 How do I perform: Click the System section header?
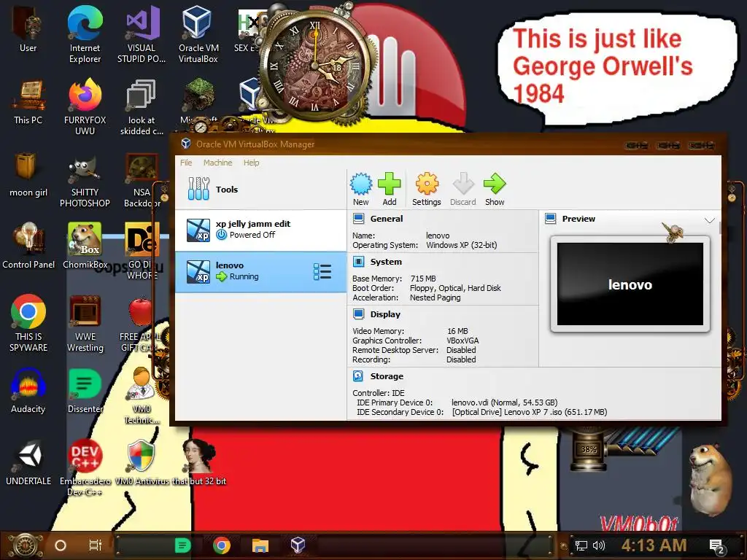386,262
